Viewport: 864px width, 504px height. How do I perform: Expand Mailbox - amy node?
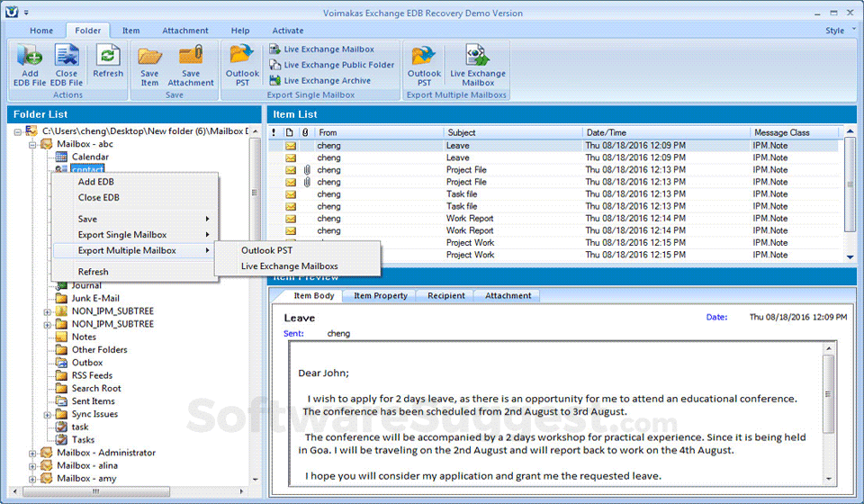[x=32, y=479]
